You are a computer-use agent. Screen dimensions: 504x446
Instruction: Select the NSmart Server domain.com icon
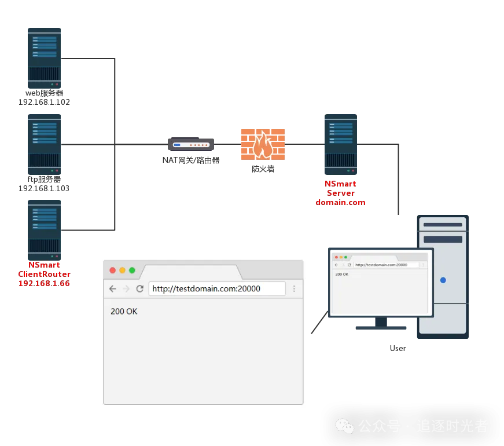click(341, 144)
